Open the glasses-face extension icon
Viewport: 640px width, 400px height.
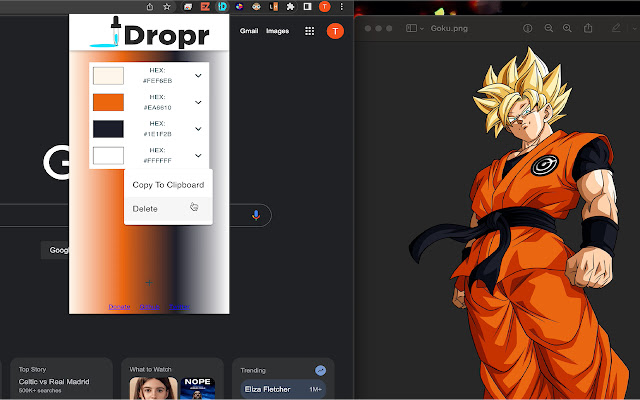(256, 7)
